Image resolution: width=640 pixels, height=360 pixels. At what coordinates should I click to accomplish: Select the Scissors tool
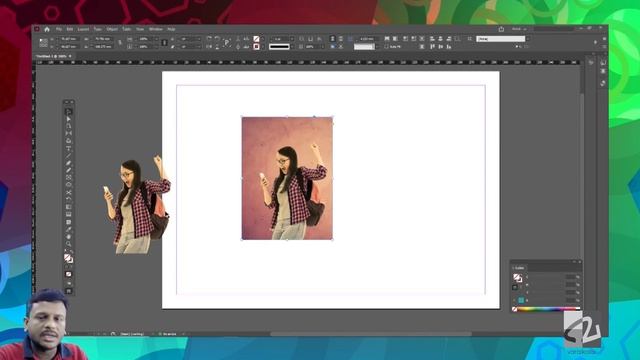pyautogui.click(x=69, y=192)
